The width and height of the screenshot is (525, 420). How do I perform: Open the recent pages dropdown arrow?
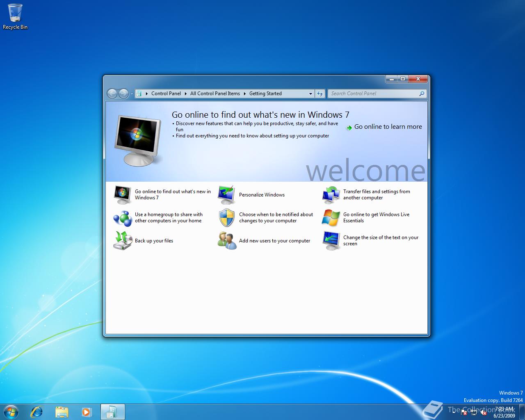click(x=132, y=94)
